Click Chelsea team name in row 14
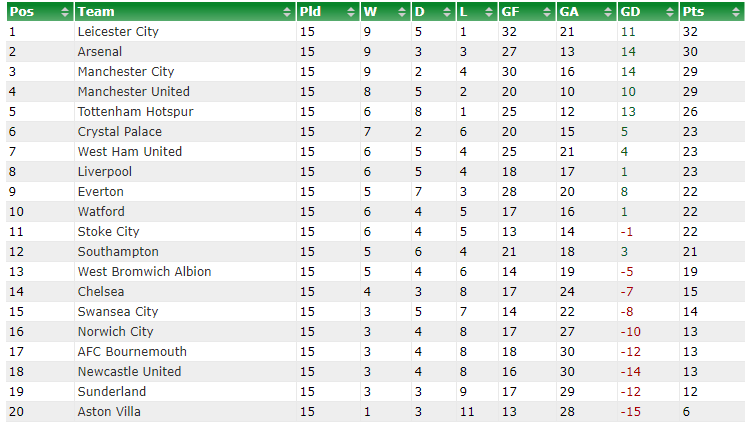Screen dimensions: 747x422 (101, 291)
